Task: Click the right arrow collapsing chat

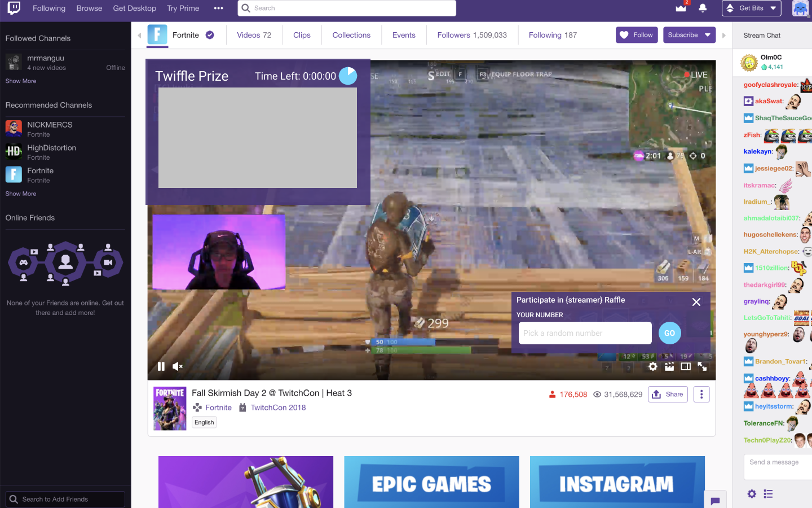Action: coord(724,36)
